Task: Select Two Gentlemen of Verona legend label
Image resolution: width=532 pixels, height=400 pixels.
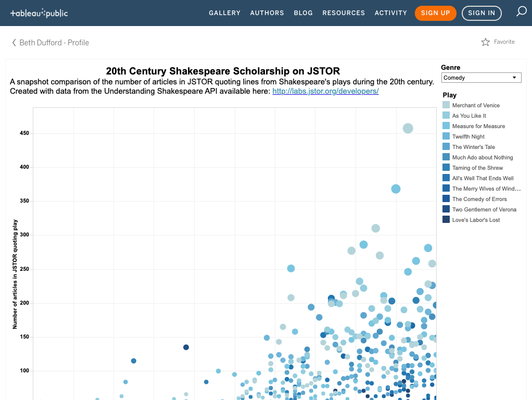Action: tap(484, 209)
